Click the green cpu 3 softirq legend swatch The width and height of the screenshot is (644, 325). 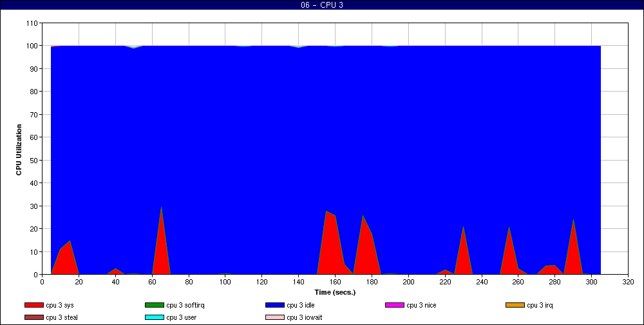tap(155, 305)
